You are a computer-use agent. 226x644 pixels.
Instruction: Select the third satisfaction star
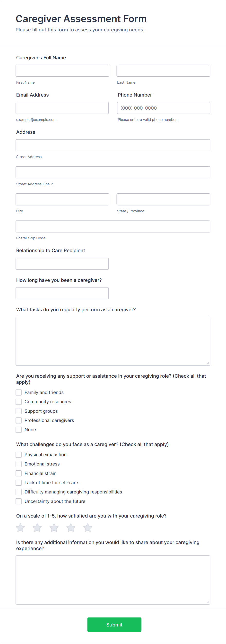click(54, 528)
